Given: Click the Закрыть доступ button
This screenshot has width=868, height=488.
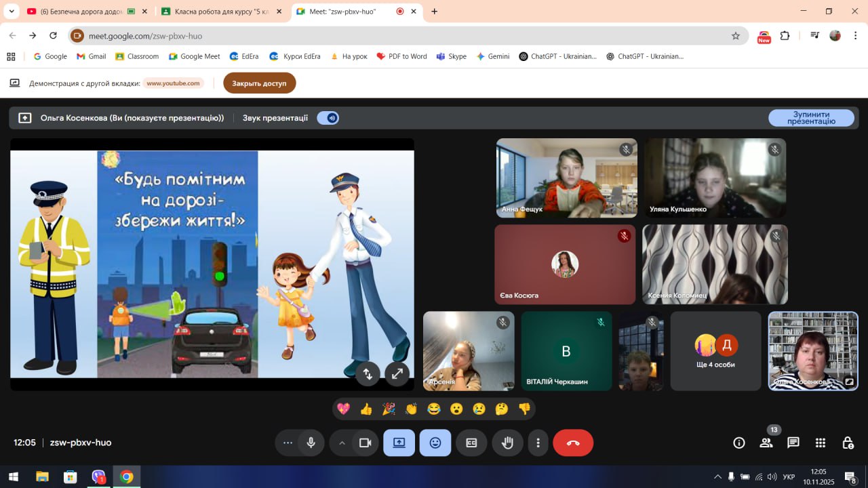Looking at the screenshot, I should [259, 83].
